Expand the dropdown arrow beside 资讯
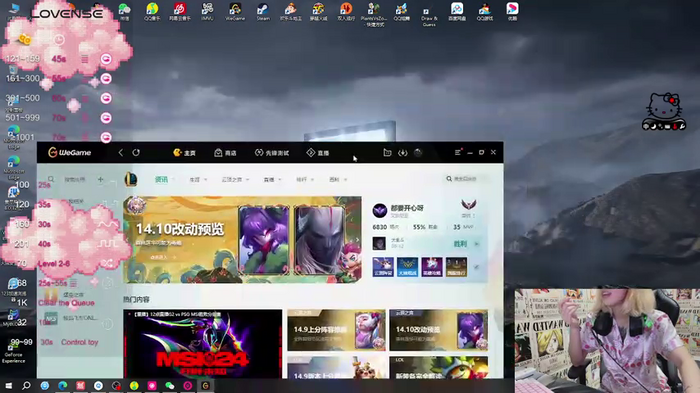 pos(173,180)
